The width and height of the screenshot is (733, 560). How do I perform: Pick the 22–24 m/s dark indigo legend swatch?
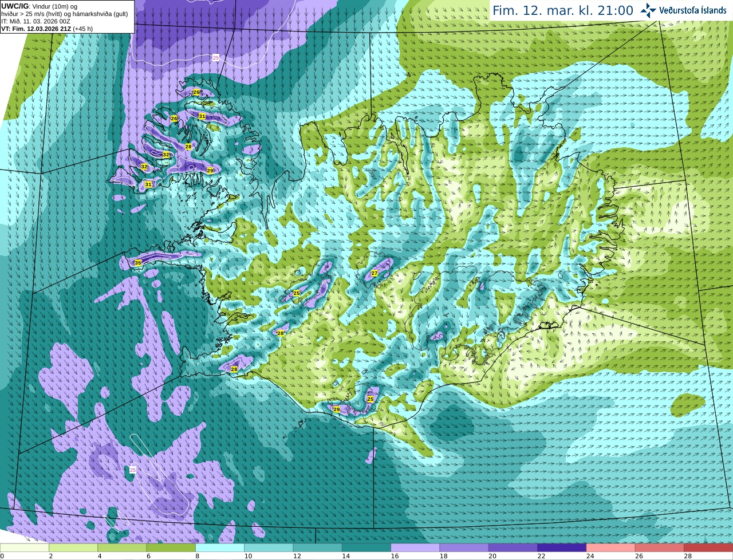tap(562, 547)
